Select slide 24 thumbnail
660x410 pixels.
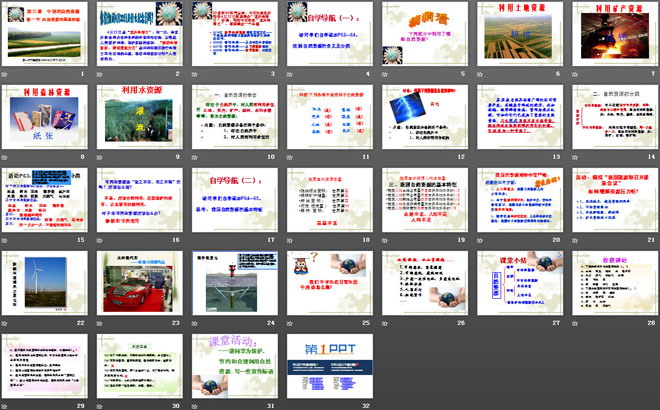click(x=235, y=283)
